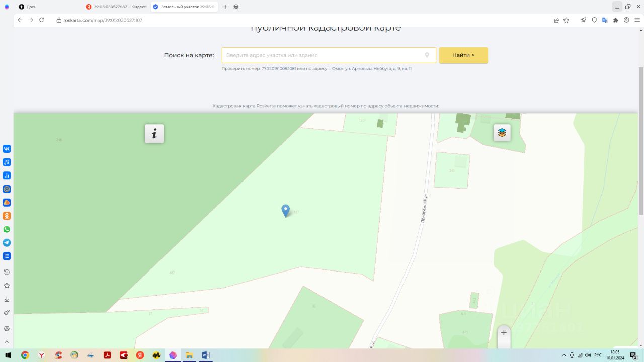Click the page vertical scrollbar
Viewport: 644px width, 362px height.
pyautogui.click(x=641, y=141)
